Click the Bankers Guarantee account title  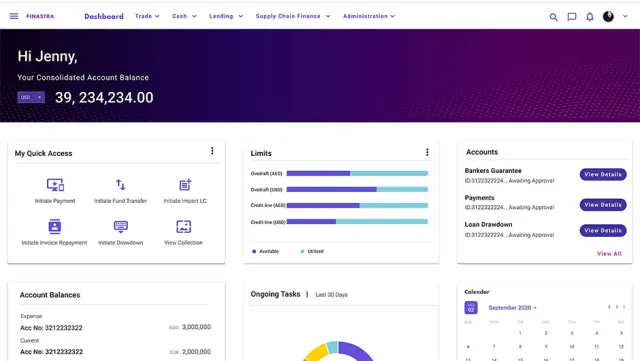point(493,171)
